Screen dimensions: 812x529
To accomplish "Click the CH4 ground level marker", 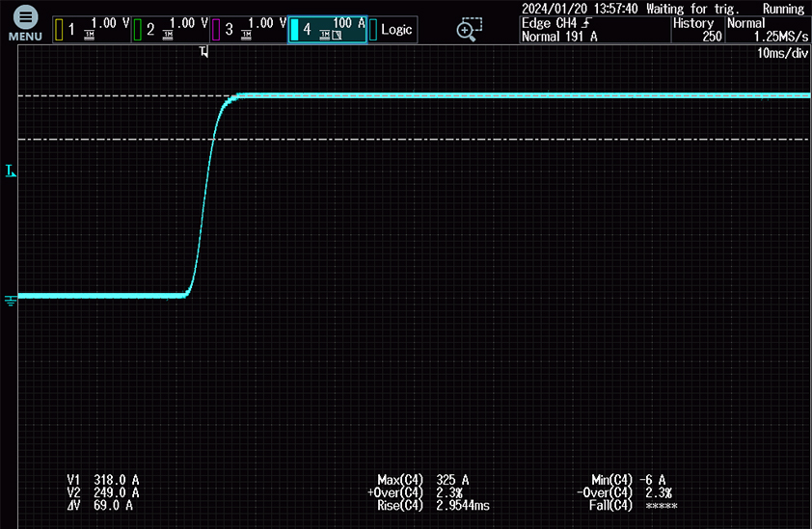I will point(11,301).
